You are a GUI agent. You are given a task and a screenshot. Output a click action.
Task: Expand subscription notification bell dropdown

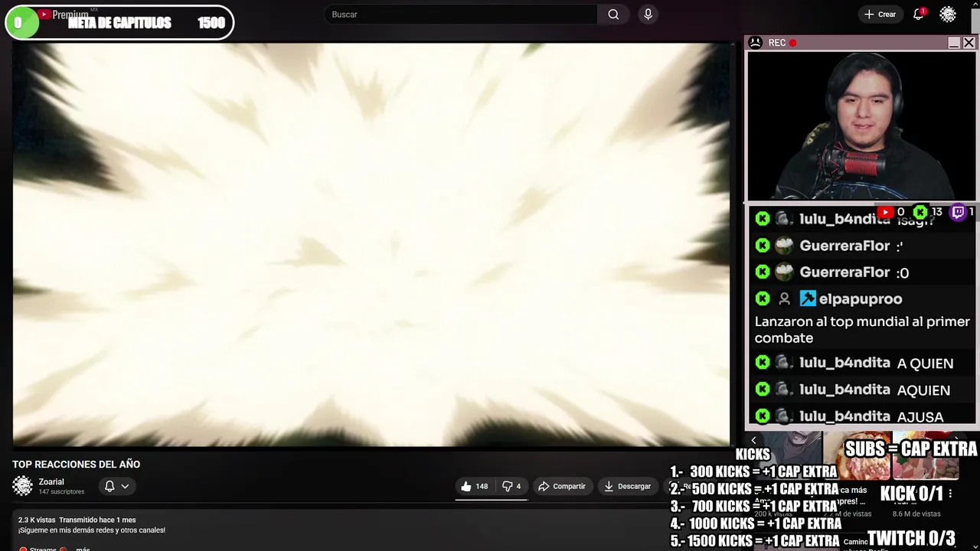click(x=116, y=486)
